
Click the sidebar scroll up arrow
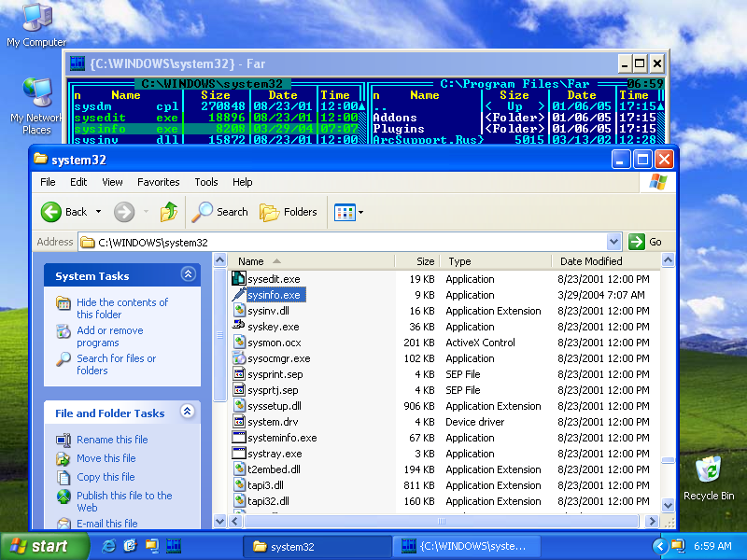coord(219,260)
